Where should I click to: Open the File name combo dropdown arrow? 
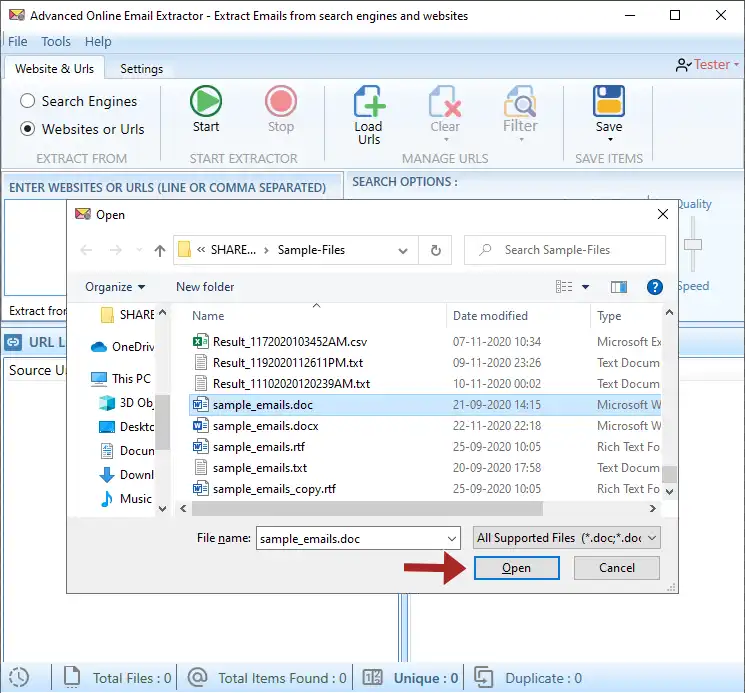tap(451, 539)
